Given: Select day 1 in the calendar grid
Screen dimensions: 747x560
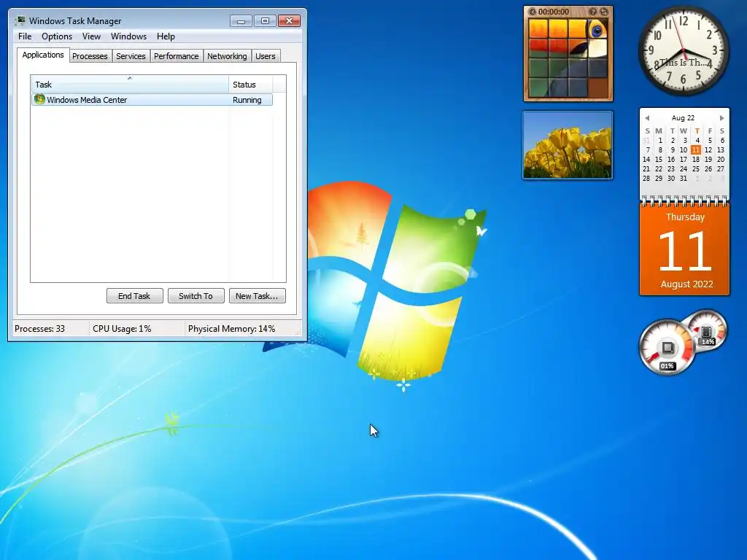Looking at the screenshot, I should (660, 141).
